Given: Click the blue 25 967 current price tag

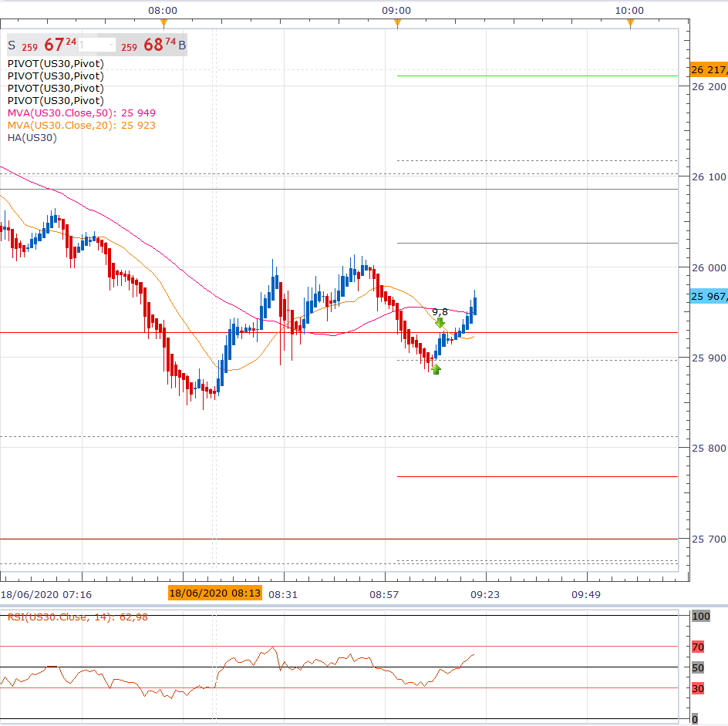Looking at the screenshot, I should coord(709,297).
